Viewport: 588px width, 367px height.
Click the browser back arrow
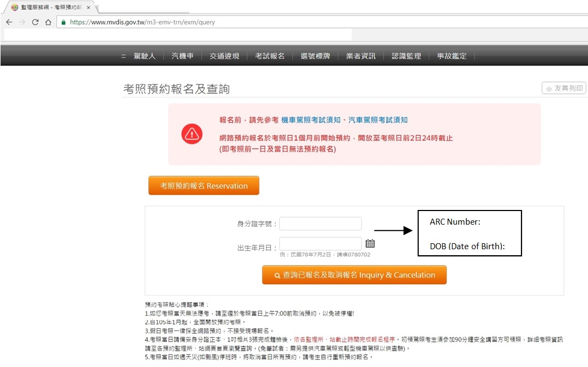[x=9, y=22]
